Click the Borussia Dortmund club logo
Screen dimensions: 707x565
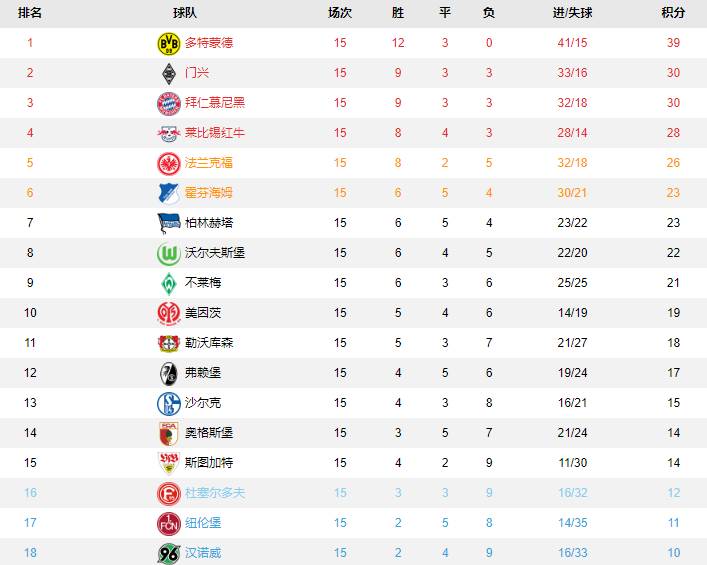(168, 43)
